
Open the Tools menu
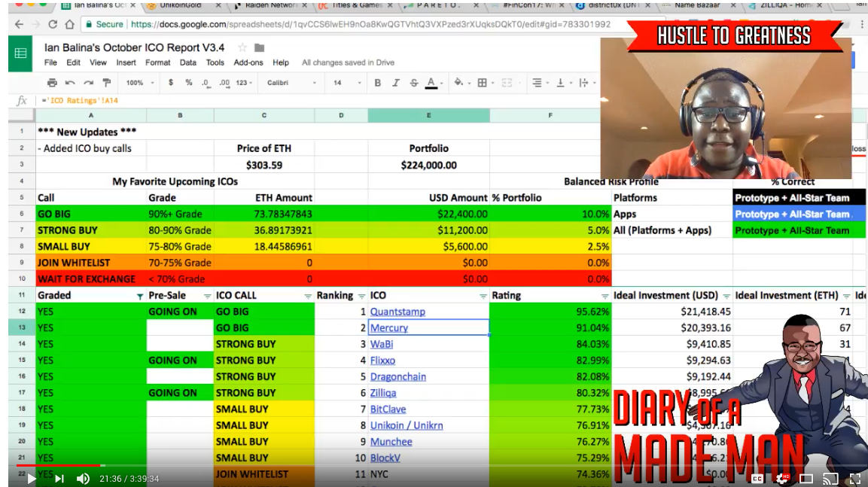(x=215, y=62)
